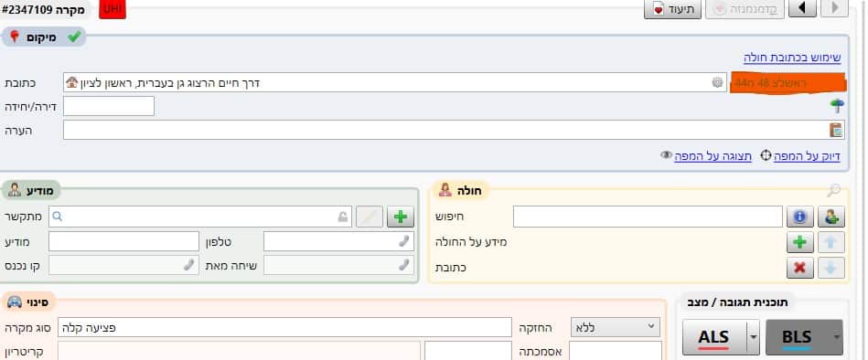Click the ambulance icon by סינוי title

(15, 302)
